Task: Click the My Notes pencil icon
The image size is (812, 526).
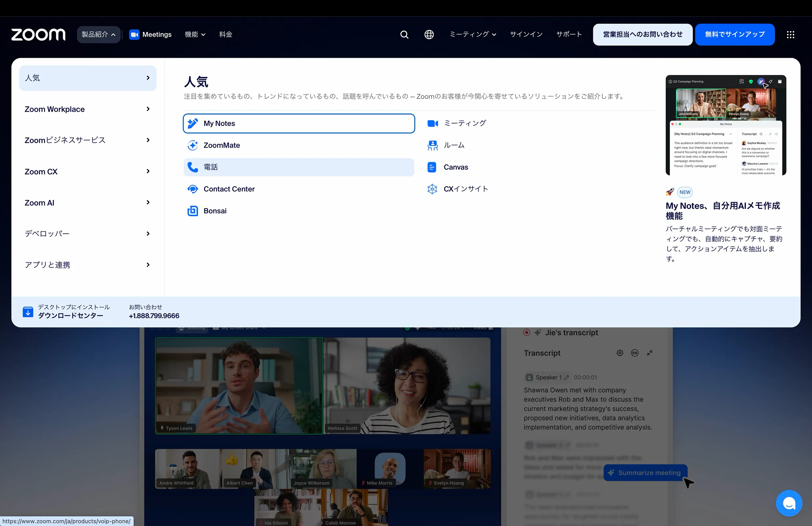Action: point(193,123)
